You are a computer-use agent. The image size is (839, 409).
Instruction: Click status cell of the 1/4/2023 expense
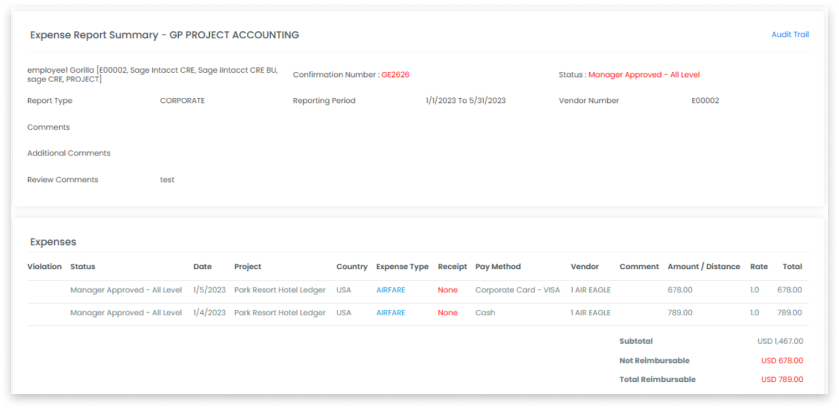click(126, 313)
